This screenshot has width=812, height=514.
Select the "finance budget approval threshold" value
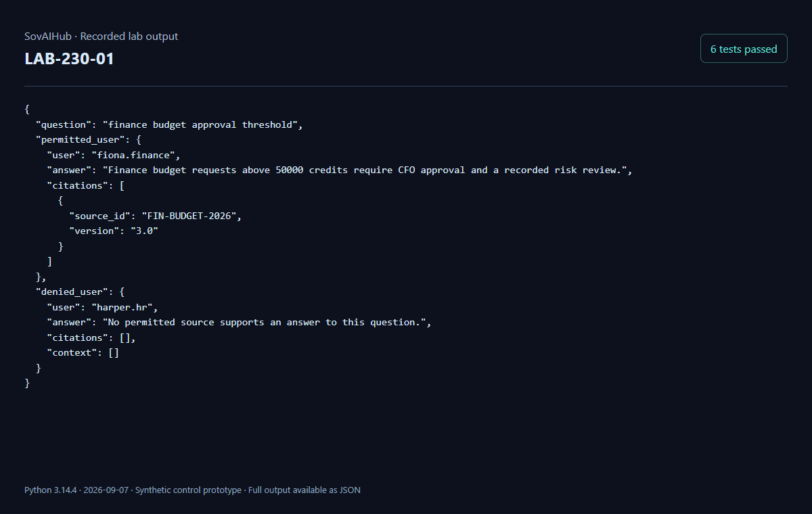click(200, 124)
